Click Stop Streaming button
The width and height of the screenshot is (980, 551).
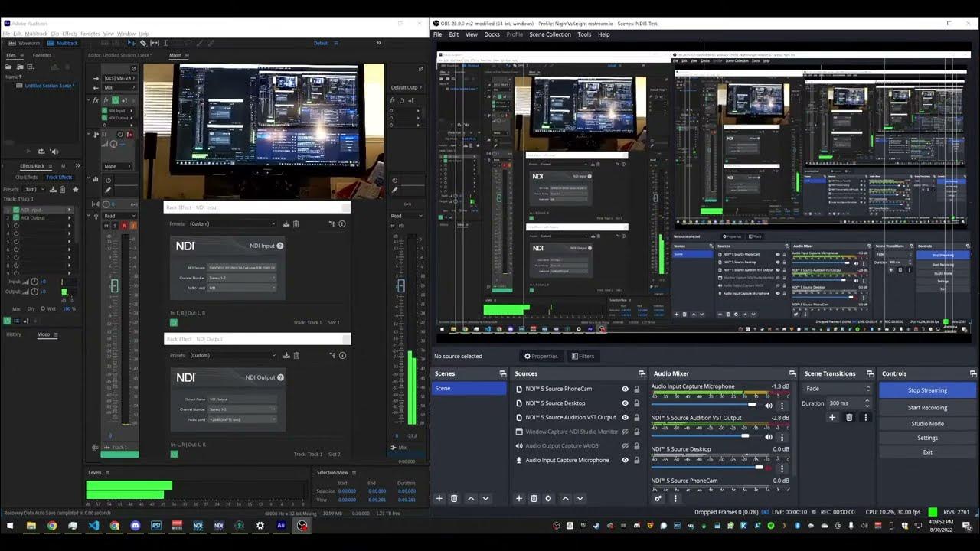pos(927,390)
